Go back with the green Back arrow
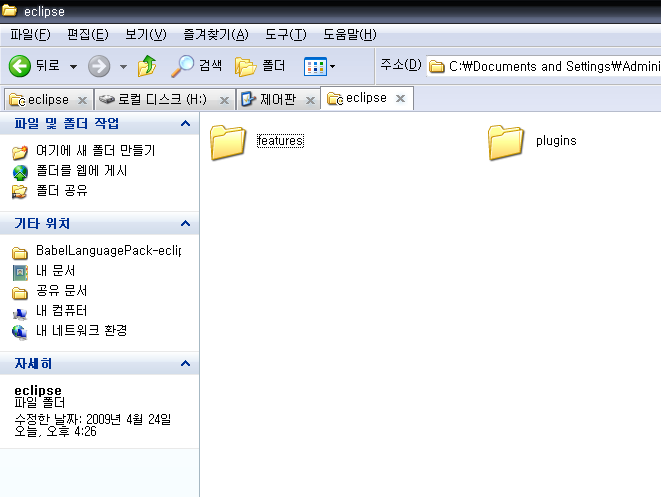This screenshot has width=661, height=497. pos(20,66)
